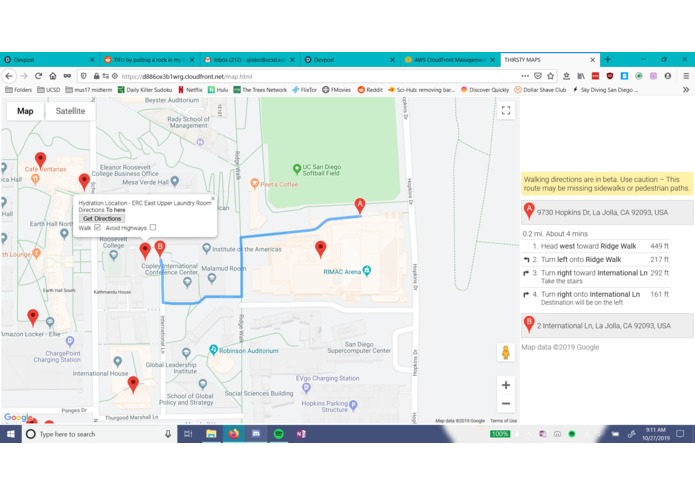
Task: Save the page to Pocket icon
Action: tap(538, 76)
